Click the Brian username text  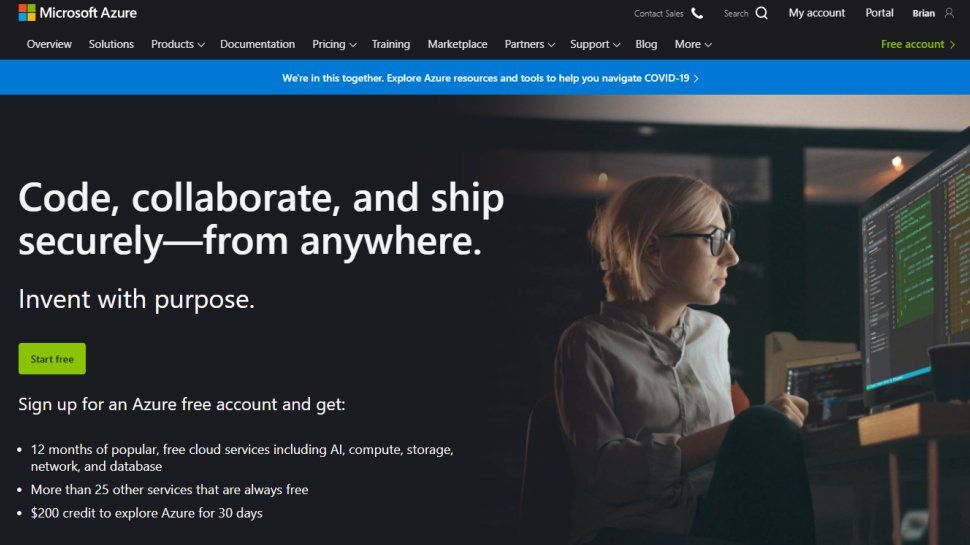[924, 14]
